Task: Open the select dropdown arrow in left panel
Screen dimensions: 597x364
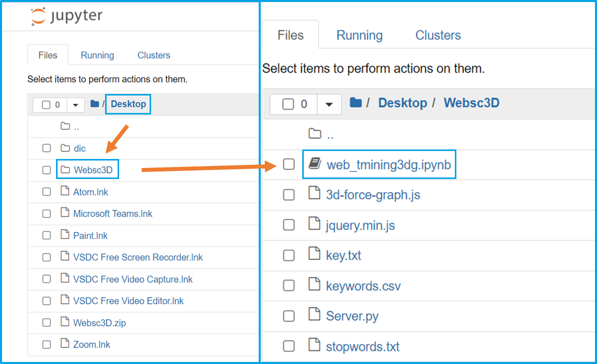Action: pyautogui.click(x=76, y=105)
